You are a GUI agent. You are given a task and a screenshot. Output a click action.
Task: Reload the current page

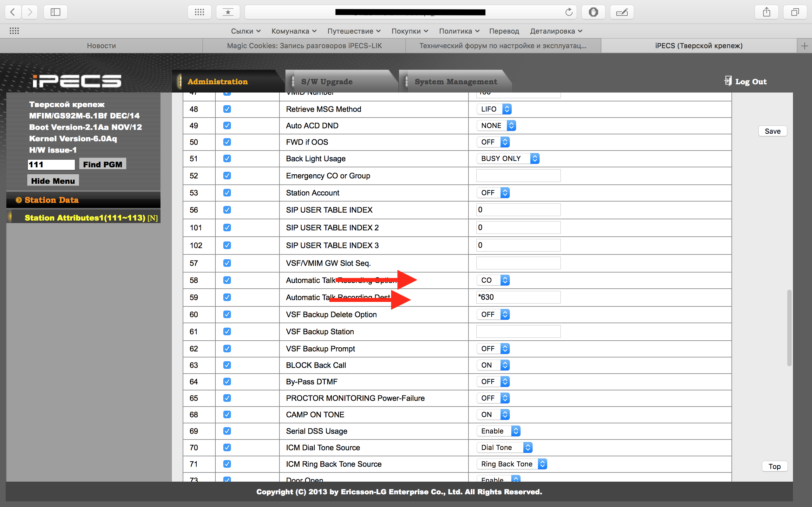(568, 12)
